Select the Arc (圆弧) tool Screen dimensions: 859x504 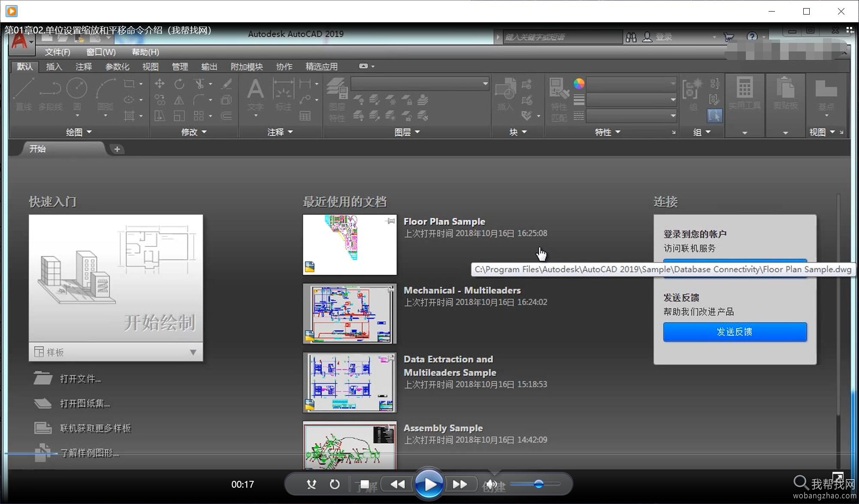[x=105, y=94]
